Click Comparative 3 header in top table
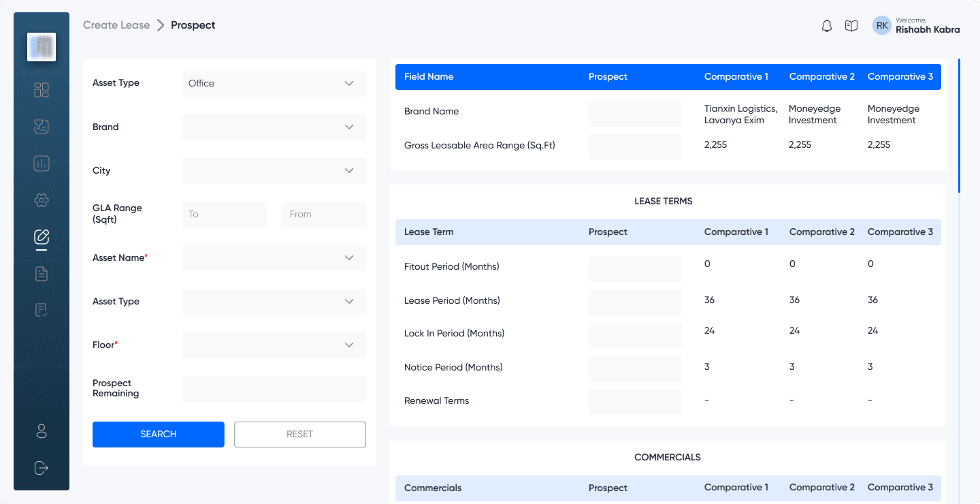The width and height of the screenshot is (980, 504). coord(900,77)
